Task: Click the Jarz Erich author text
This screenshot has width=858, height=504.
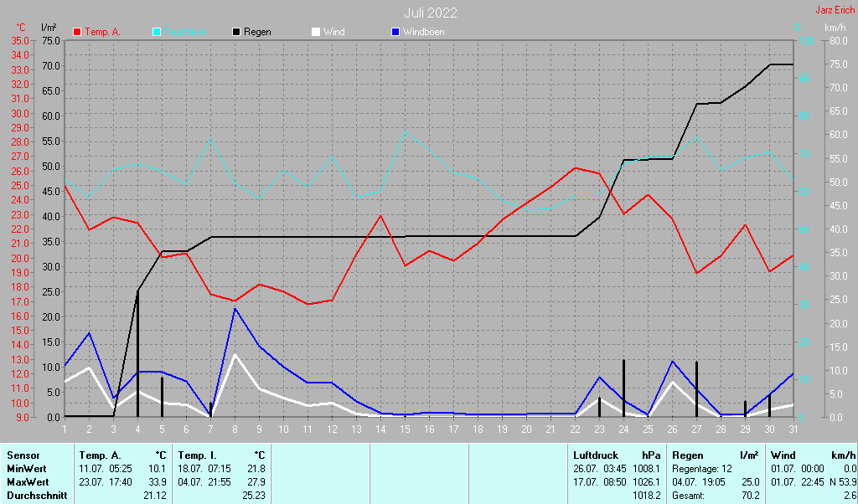Action: click(x=835, y=11)
